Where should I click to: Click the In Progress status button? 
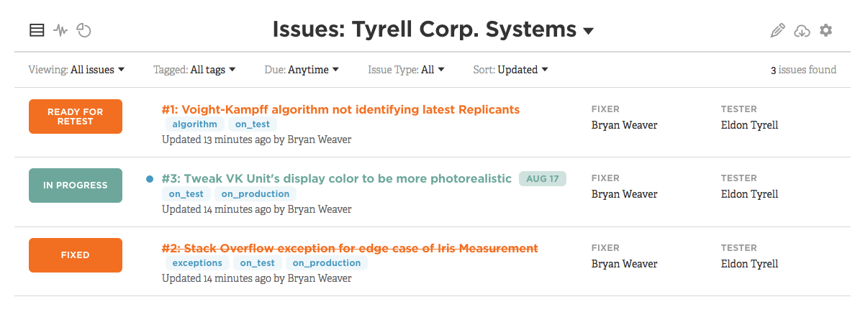coord(76,186)
